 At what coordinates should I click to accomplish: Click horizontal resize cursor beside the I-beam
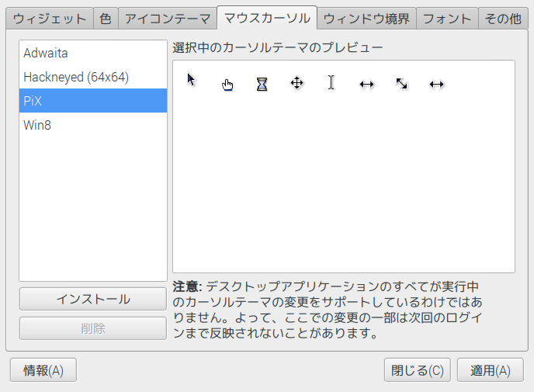point(367,84)
